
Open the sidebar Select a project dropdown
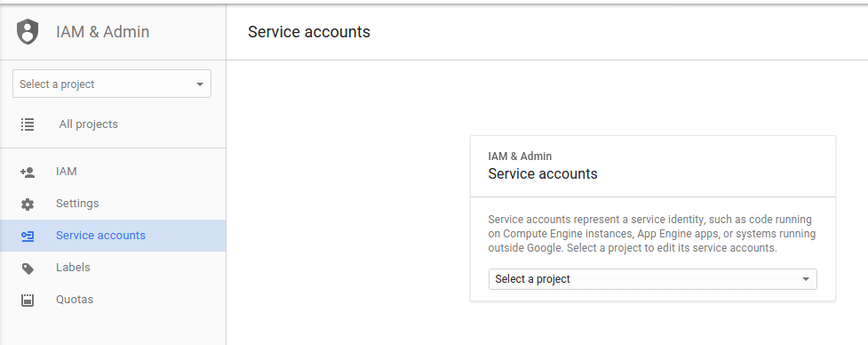click(x=112, y=84)
